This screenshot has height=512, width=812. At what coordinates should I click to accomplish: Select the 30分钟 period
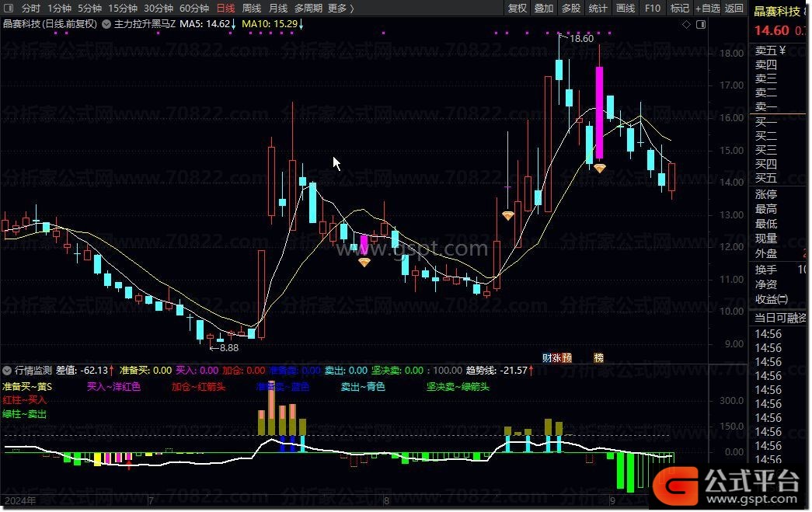(x=159, y=9)
